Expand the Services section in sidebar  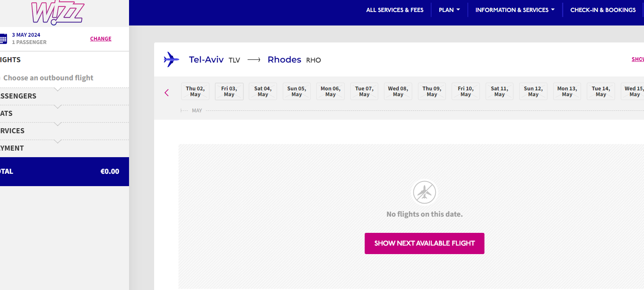coord(12,131)
